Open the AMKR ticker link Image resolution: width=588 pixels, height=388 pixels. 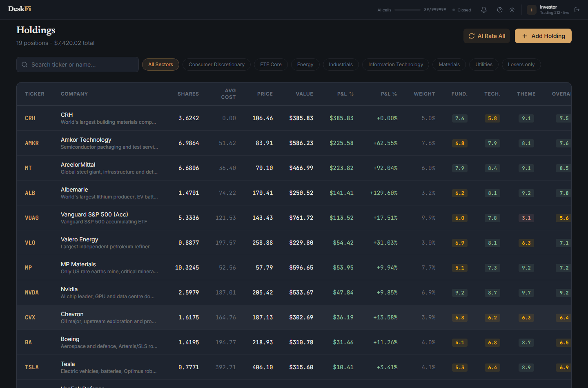click(32, 143)
